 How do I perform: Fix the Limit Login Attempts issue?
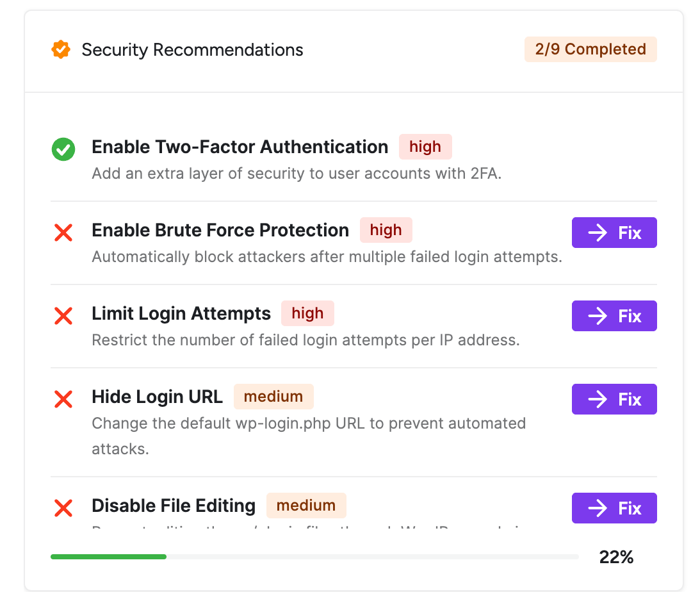pyautogui.click(x=614, y=316)
